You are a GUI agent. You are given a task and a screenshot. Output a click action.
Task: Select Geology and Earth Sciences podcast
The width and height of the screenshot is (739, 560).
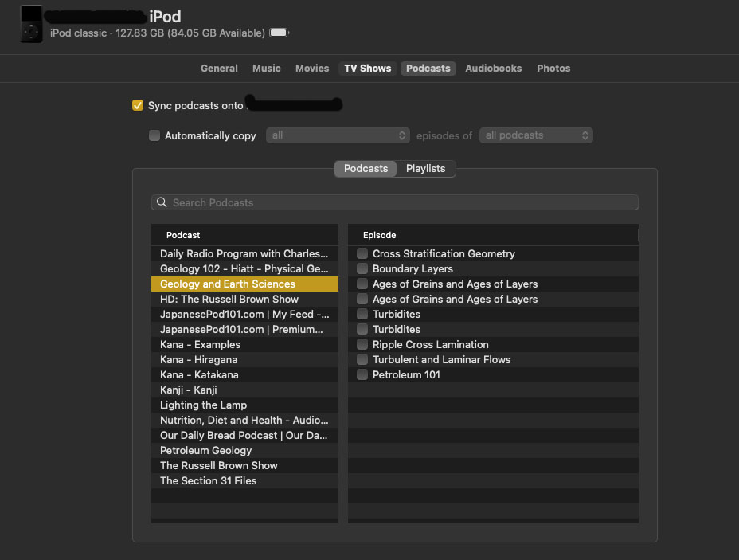(244, 284)
